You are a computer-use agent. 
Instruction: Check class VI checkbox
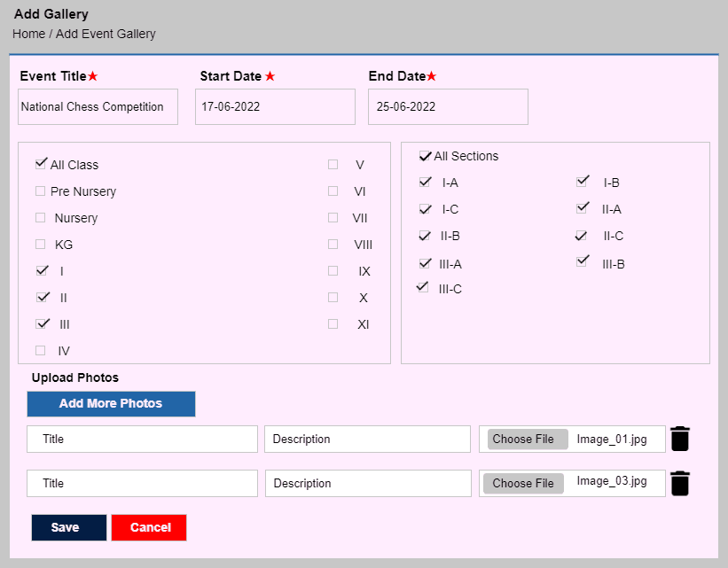tap(333, 191)
